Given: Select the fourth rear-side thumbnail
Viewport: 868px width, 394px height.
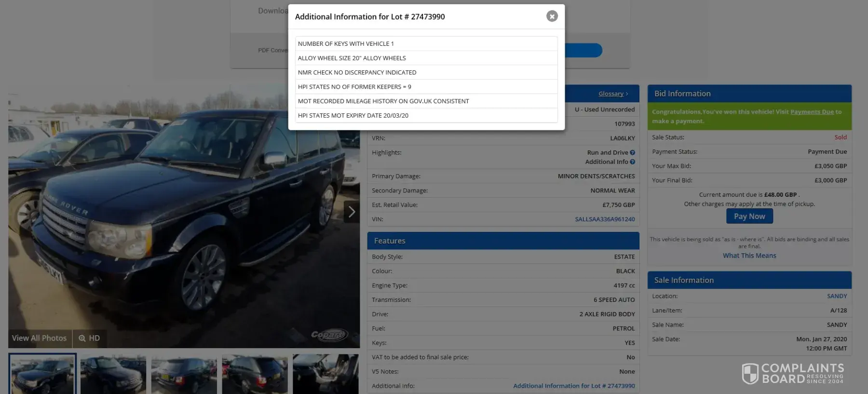Looking at the screenshot, I should tap(255, 374).
